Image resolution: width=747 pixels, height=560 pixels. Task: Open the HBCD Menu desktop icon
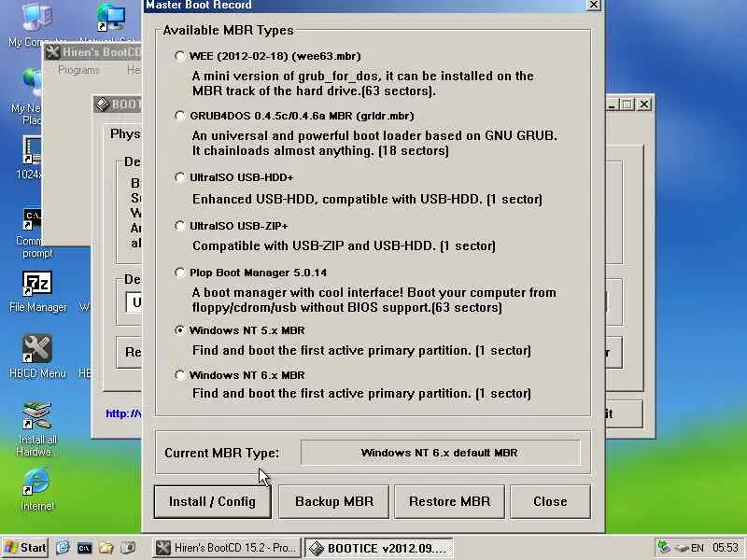(x=37, y=357)
